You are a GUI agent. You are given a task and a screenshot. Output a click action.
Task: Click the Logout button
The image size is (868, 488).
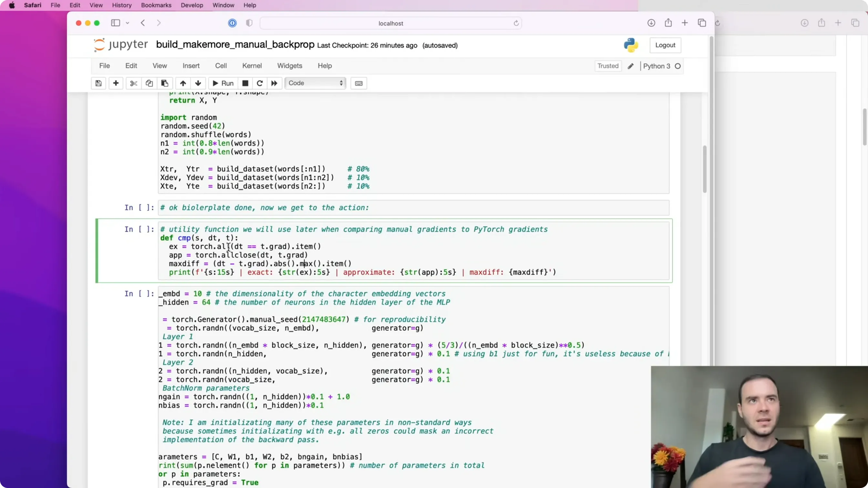coord(665,45)
